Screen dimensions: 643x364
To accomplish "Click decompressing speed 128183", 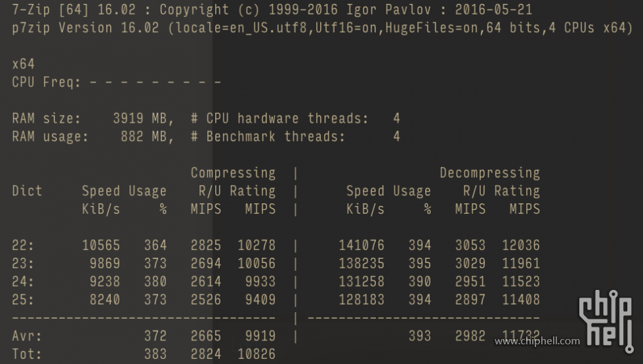I will coord(362,299).
